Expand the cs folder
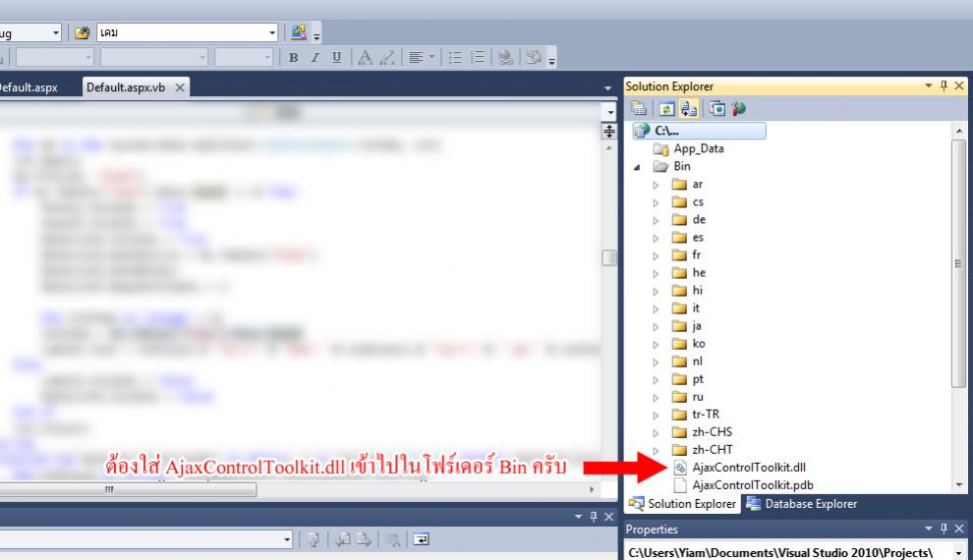The image size is (973, 560). point(656,202)
